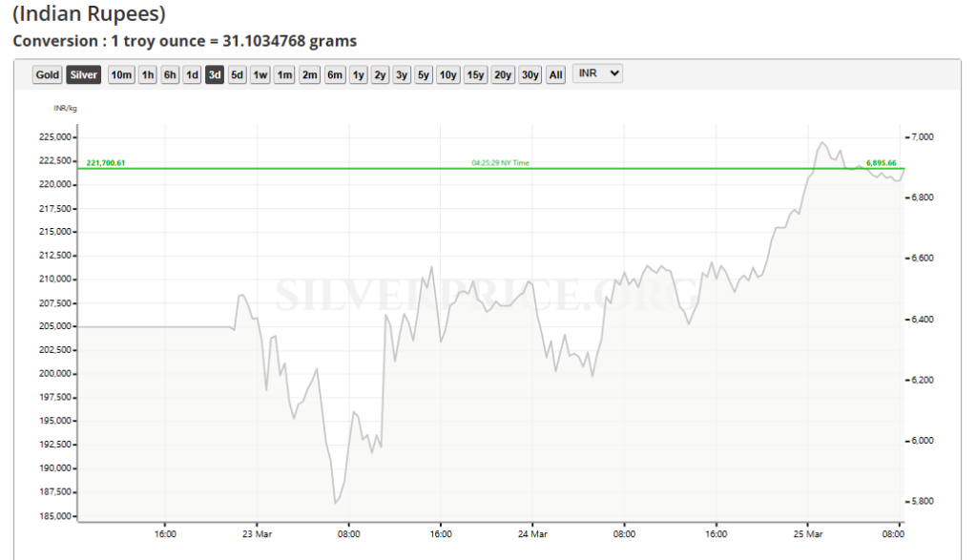Display the 1m chart period
The height and width of the screenshot is (560, 977).
(282, 74)
